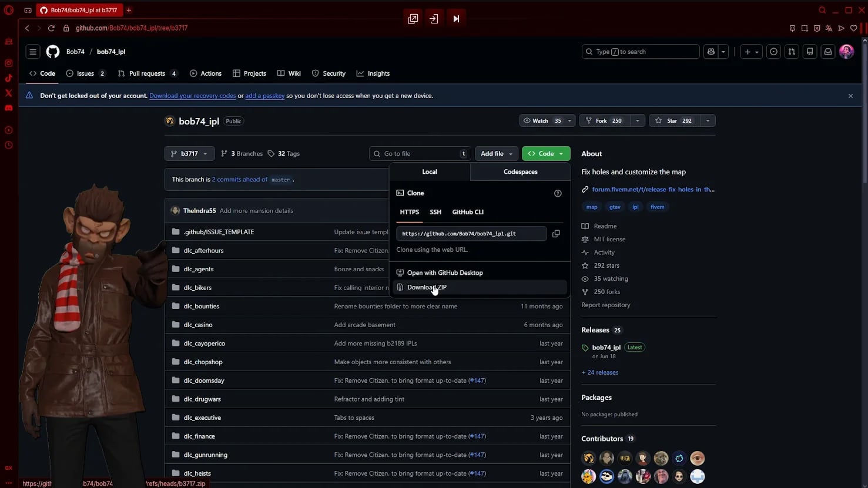The height and width of the screenshot is (488, 868).
Task: Click Download ZIP
Action: click(427, 287)
